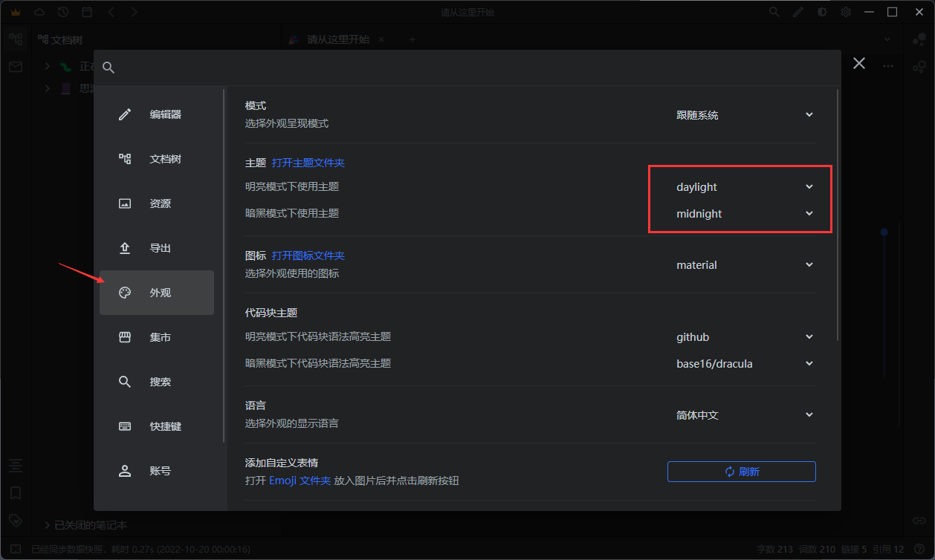Click the global search icon in title bar
Image resolution: width=935 pixels, height=560 pixels.
(774, 12)
